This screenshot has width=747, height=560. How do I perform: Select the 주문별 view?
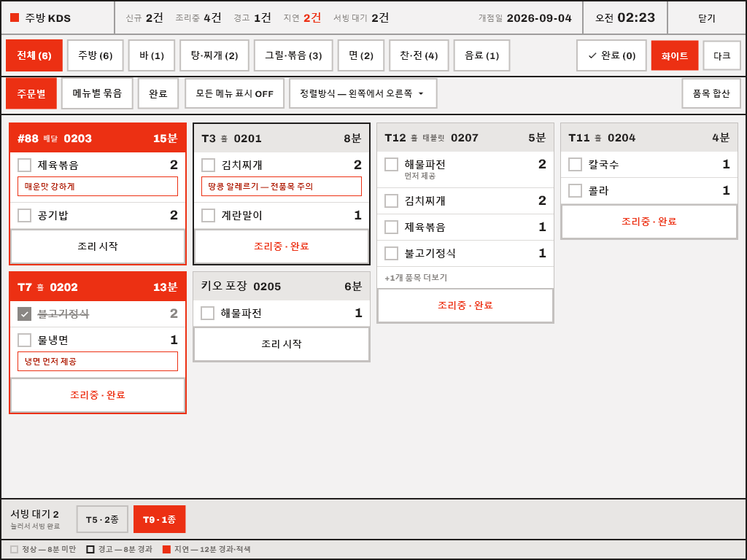pos(31,94)
